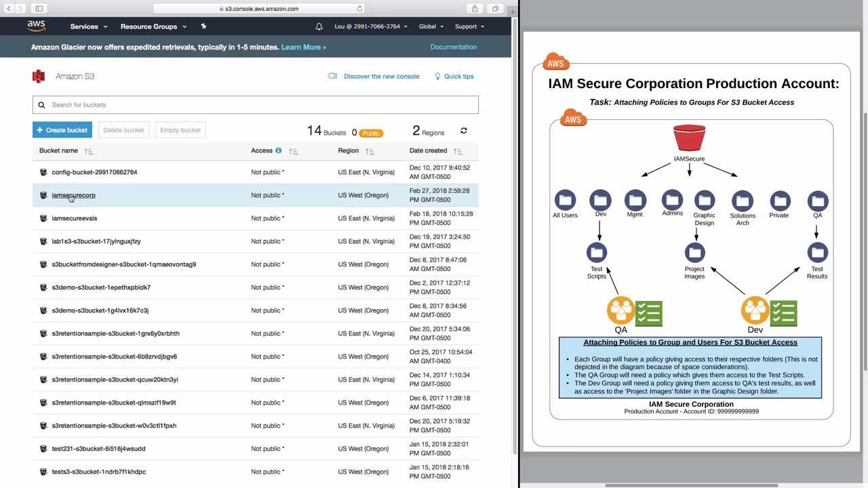Screen dimensions: 868x488
Task: Toggle the Safari sidebar button
Action: 39,9
